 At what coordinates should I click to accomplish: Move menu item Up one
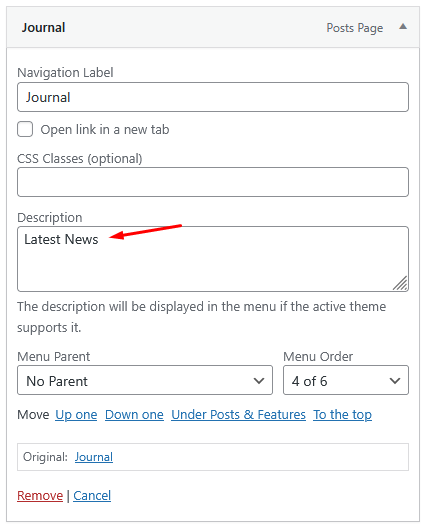click(x=76, y=415)
